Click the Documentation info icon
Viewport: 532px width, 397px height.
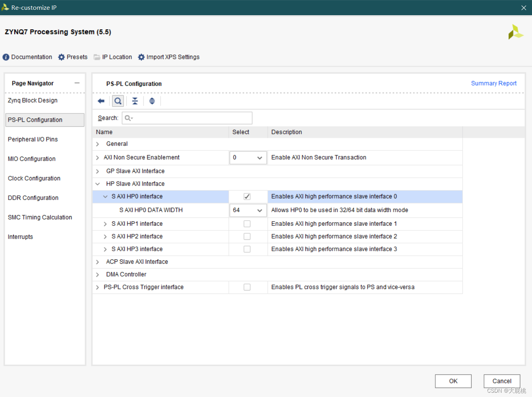[x=6, y=57]
